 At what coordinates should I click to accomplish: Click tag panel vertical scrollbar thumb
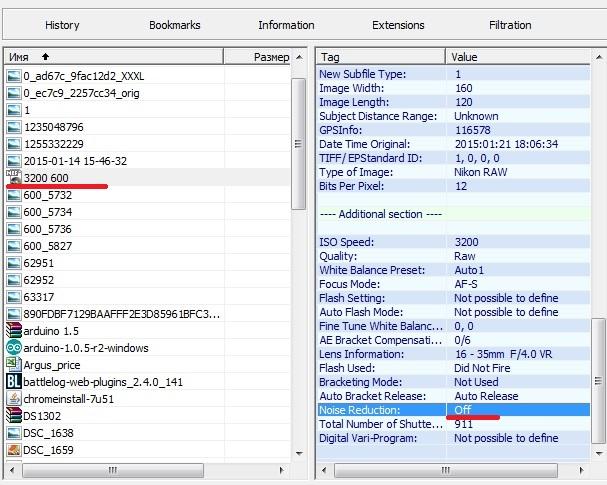tap(598, 381)
